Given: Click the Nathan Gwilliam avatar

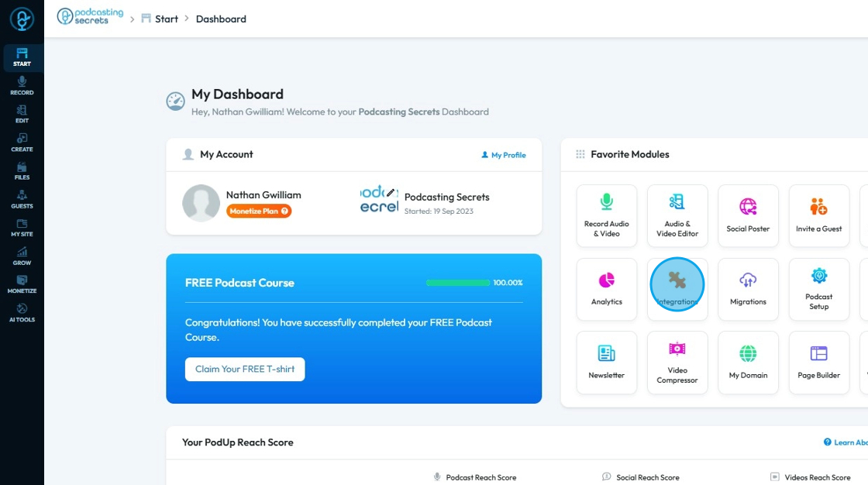Looking at the screenshot, I should point(201,203).
